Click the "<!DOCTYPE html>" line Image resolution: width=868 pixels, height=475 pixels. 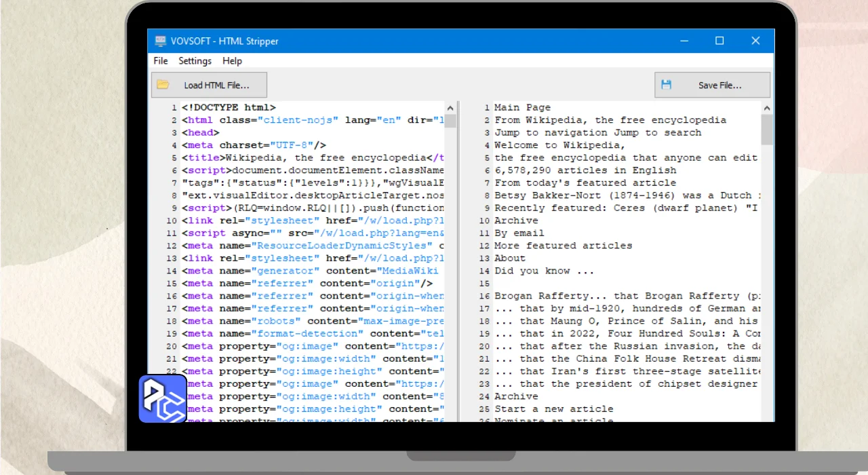tap(229, 107)
